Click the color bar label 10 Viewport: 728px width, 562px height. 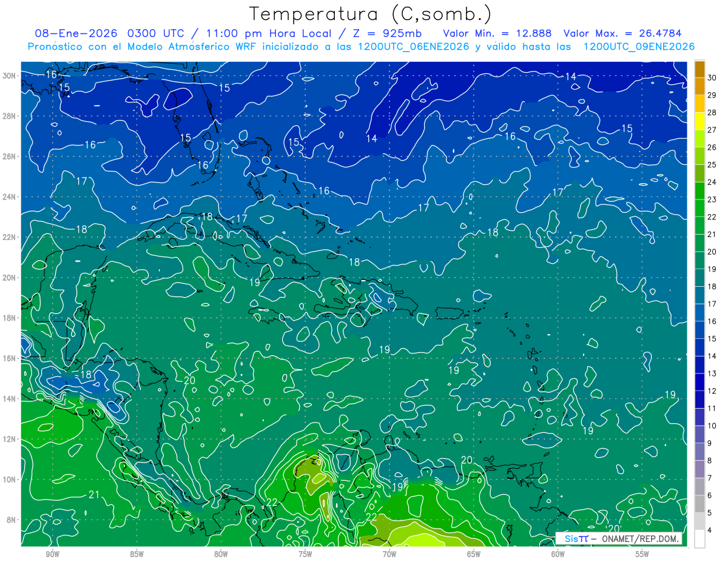click(x=712, y=426)
